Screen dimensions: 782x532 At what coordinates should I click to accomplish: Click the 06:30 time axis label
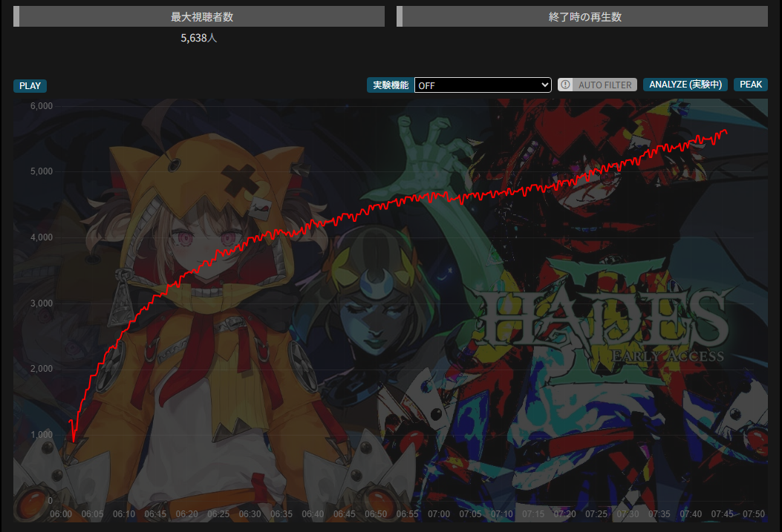(250, 514)
